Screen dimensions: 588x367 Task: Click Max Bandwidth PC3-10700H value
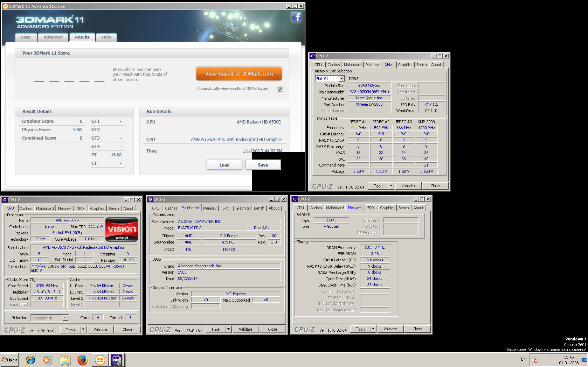point(369,92)
